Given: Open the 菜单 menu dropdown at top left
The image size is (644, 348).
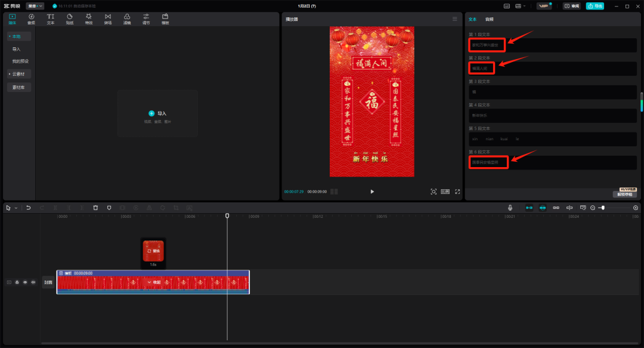Looking at the screenshot, I should click(35, 6).
